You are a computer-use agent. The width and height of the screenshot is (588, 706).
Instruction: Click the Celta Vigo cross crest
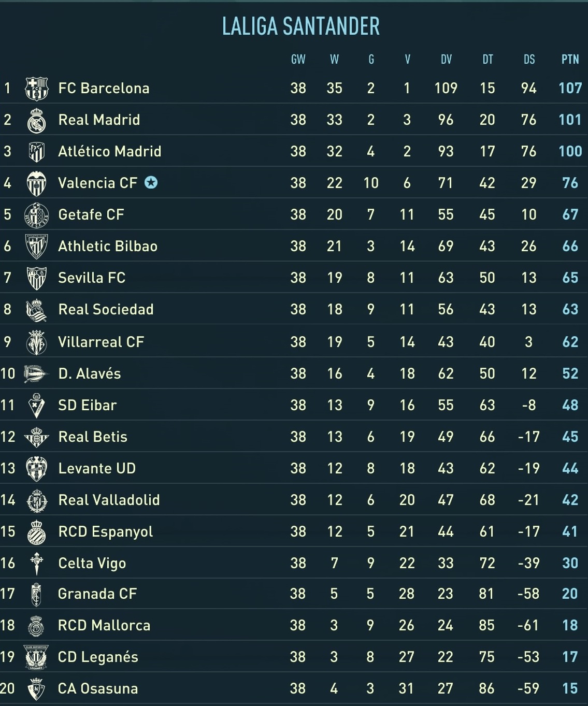pyautogui.click(x=36, y=564)
